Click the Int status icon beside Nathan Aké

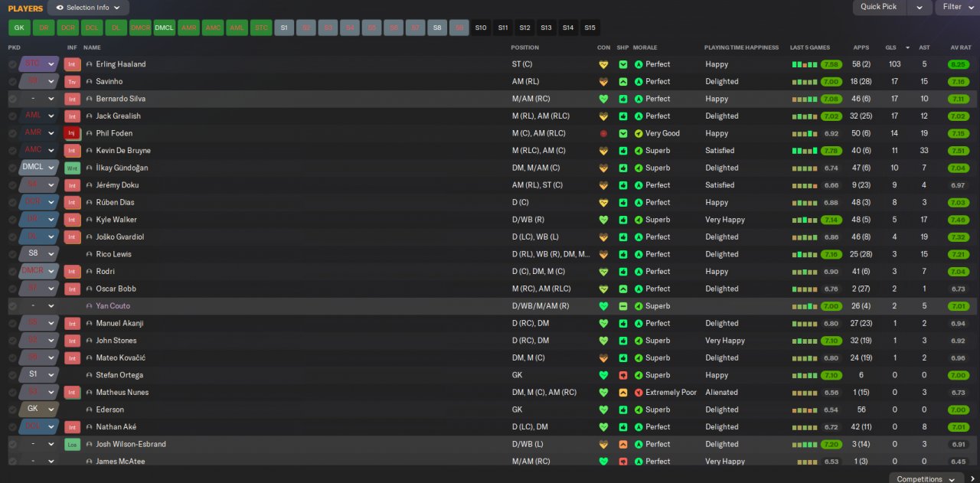pyautogui.click(x=72, y=427)
